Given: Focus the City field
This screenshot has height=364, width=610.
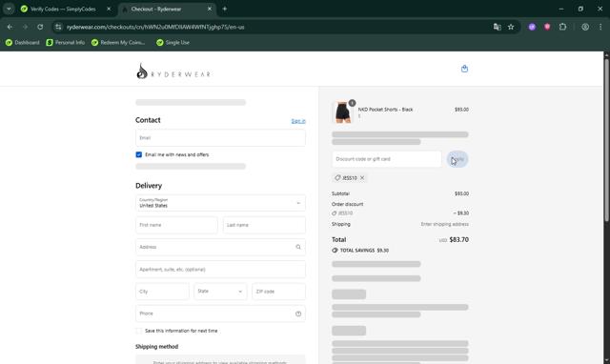Looking at the screenshot, I should tap(162, 292).
